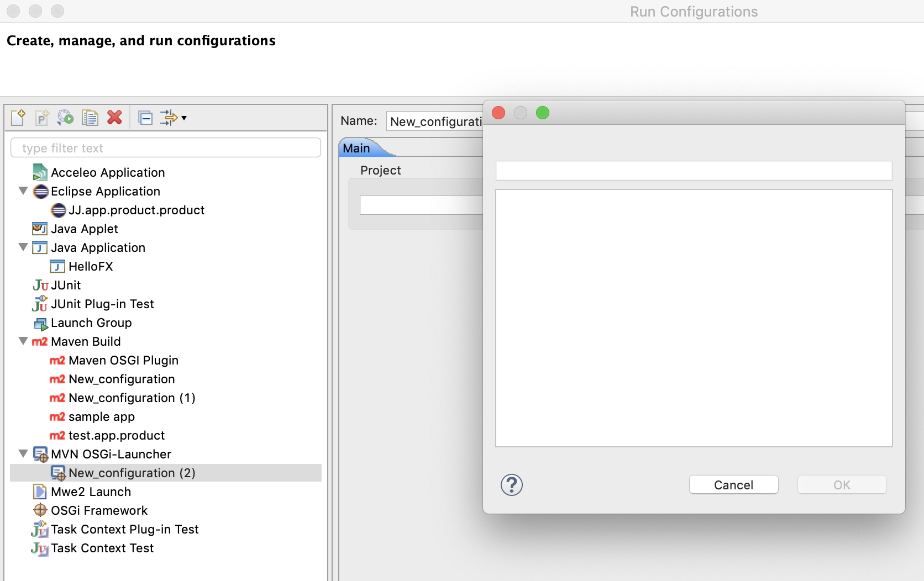Screen dimensions: 924x581
Task: Open the filter configurations dropdown
Action: (174, 118)
